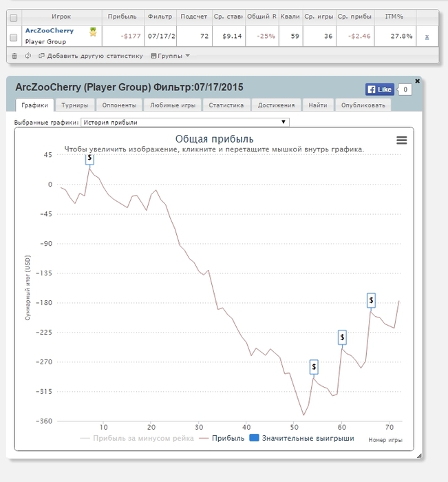Sort by the 'Игрок' column header

point(61,17)
